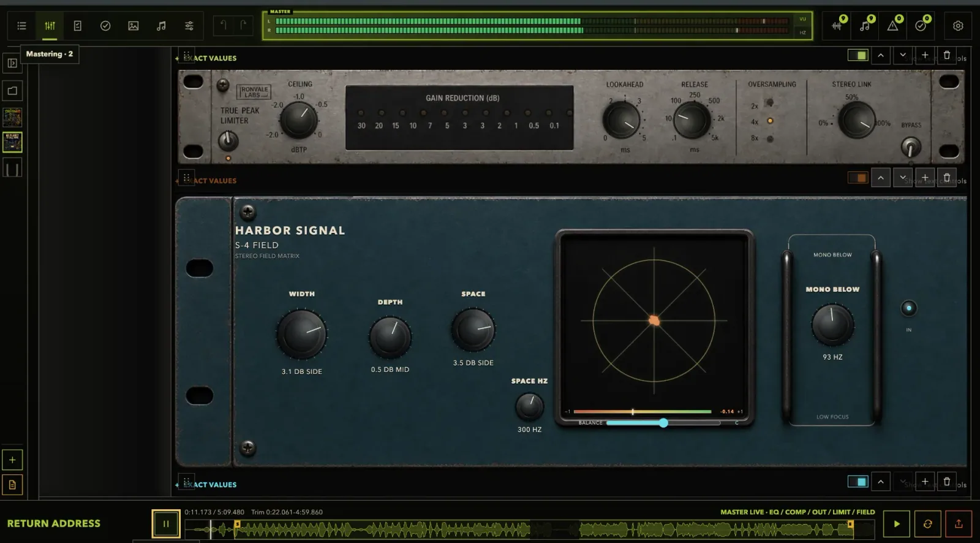
Task: Expand Exact Values at the bottom
Action: pyautogui.click(x=206, y=485)
